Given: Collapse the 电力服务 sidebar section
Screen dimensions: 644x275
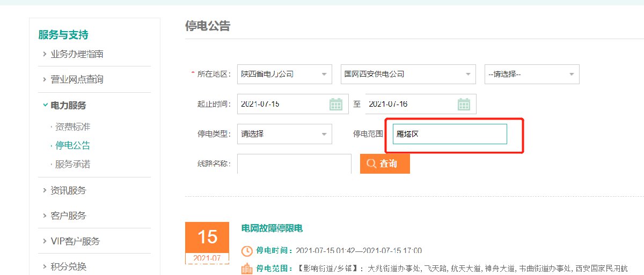Looking at the screenshot, I should [x=68, y=106].
